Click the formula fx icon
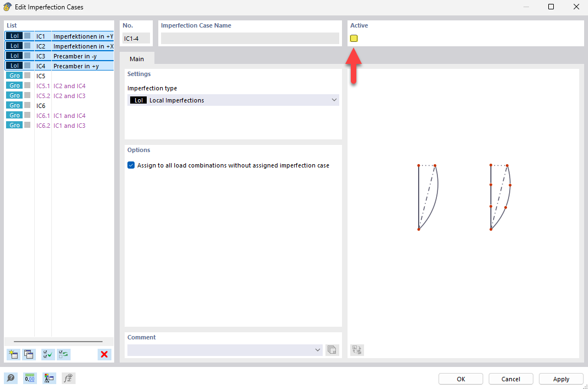The image size is (588, 389). click(68, 378)
